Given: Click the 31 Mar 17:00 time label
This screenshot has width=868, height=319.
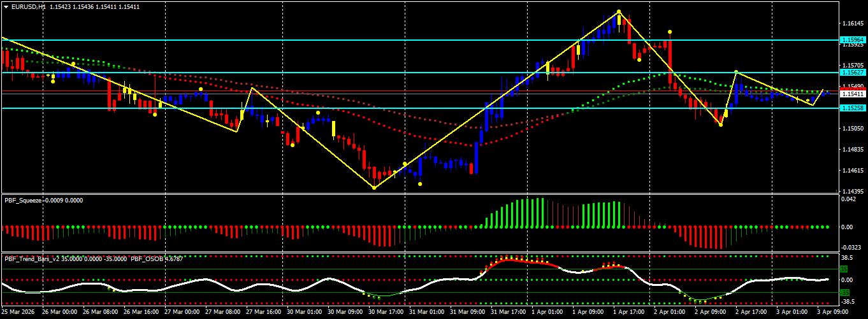Looking at the screenshot, I should pyautogui.click(x=508, y=313).
